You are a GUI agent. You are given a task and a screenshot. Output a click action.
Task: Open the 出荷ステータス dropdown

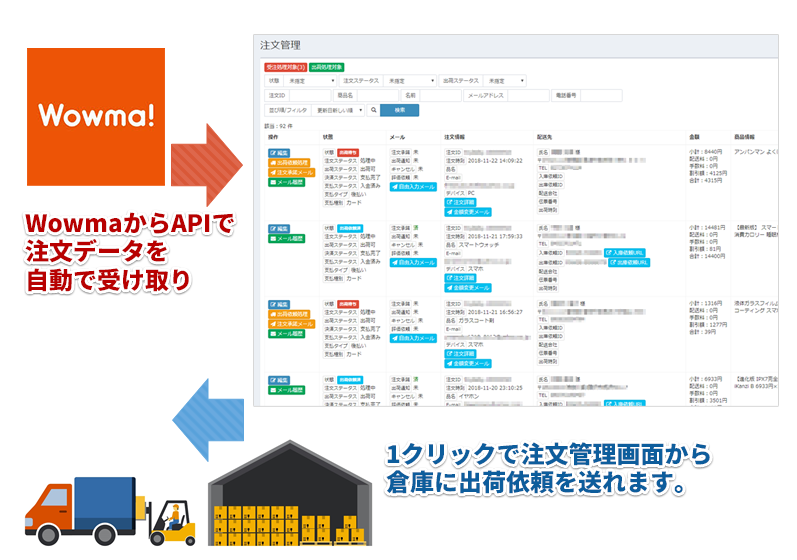coord(504,81)
